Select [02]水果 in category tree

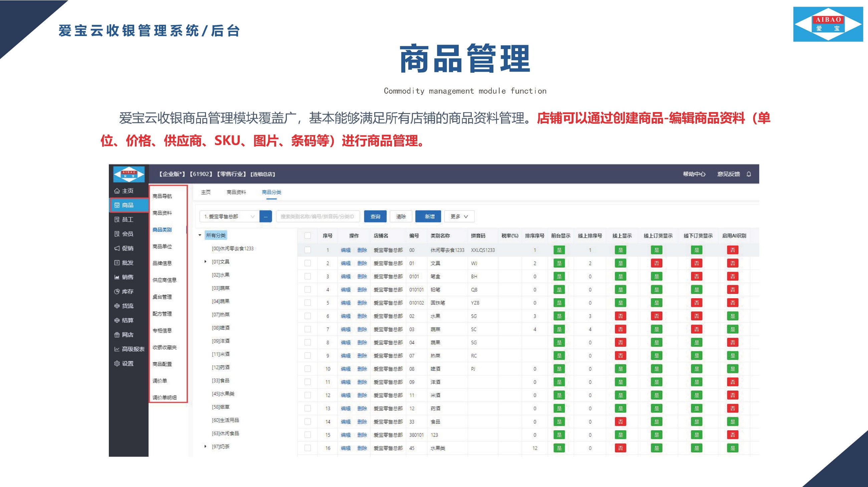221,275
